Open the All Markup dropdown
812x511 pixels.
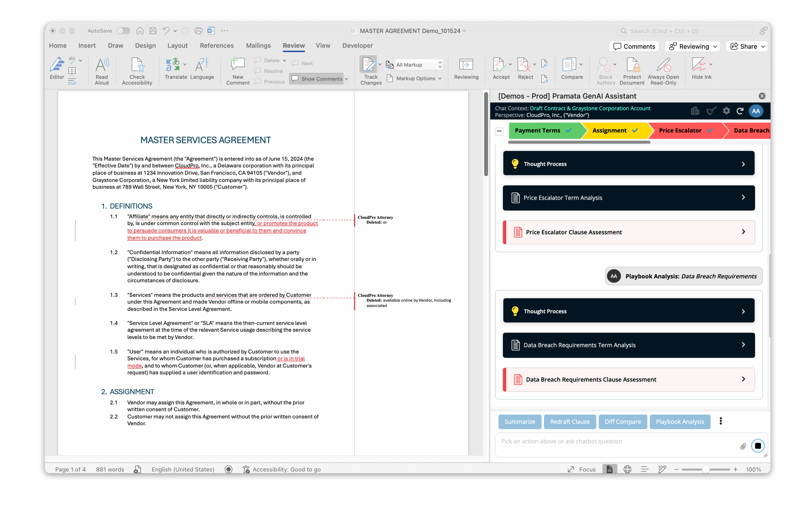click(x=418, y=65)
